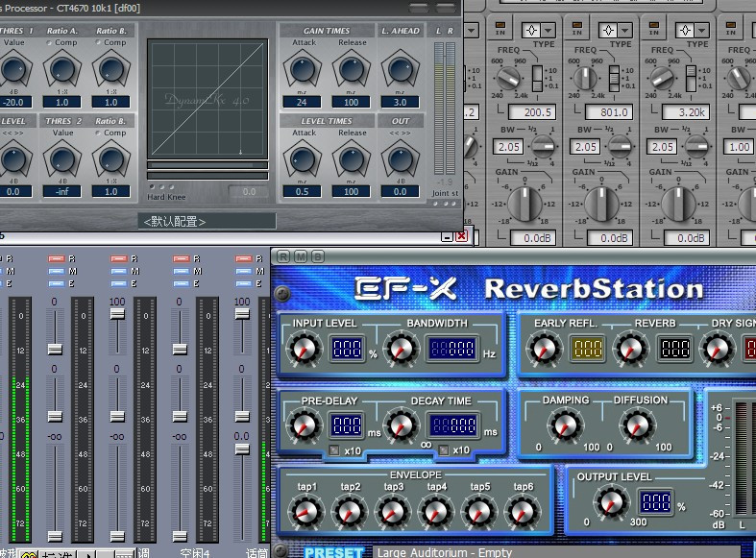
Task: Click the DAMPING knob
Action: tap(565, 425)
